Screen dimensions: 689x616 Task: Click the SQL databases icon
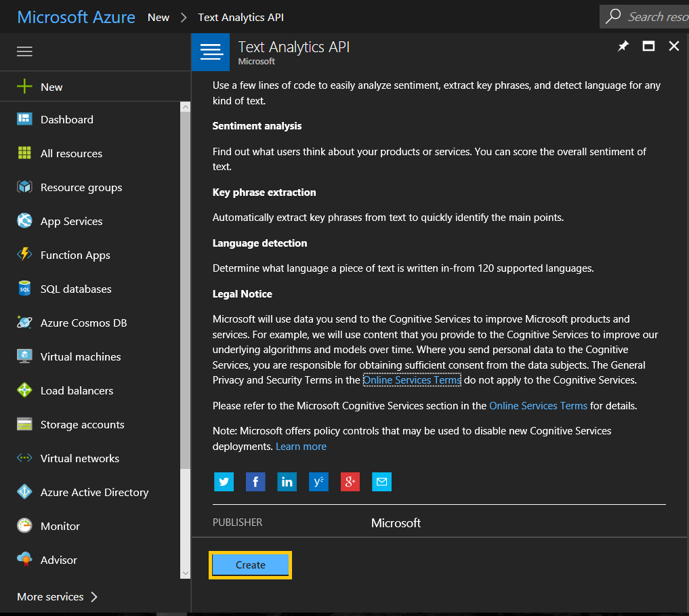click(24, 289)
